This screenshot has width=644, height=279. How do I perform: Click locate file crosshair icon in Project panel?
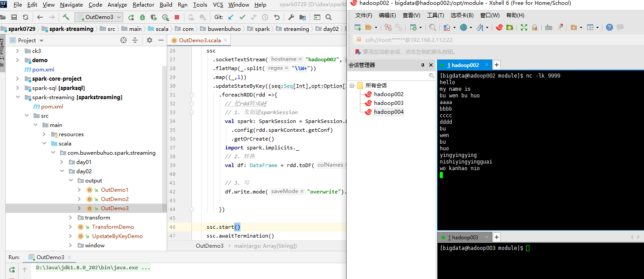click(x=124, y=40)
